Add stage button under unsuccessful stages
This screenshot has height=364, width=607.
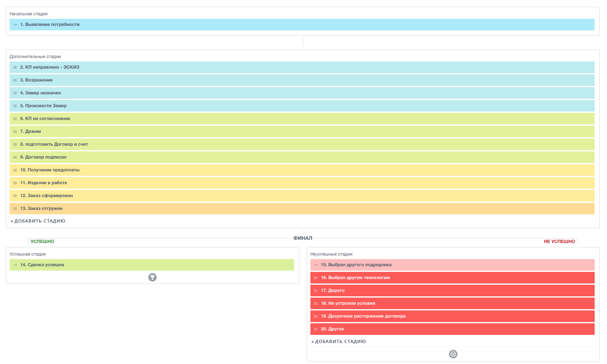pos(338,342)
